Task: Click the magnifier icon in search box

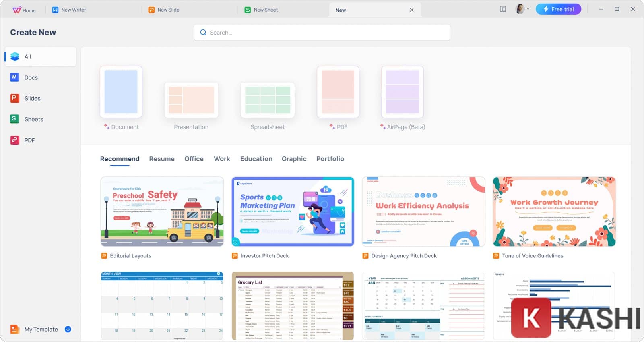Action: [203, 33]
